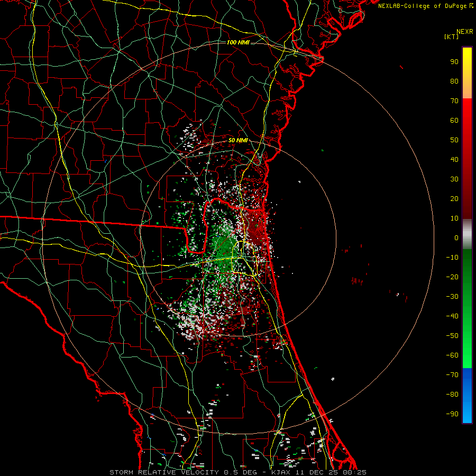The height and width of the screenshot is (476, 476).
Task: Click the -50 scale value
Action: [452, 335]
